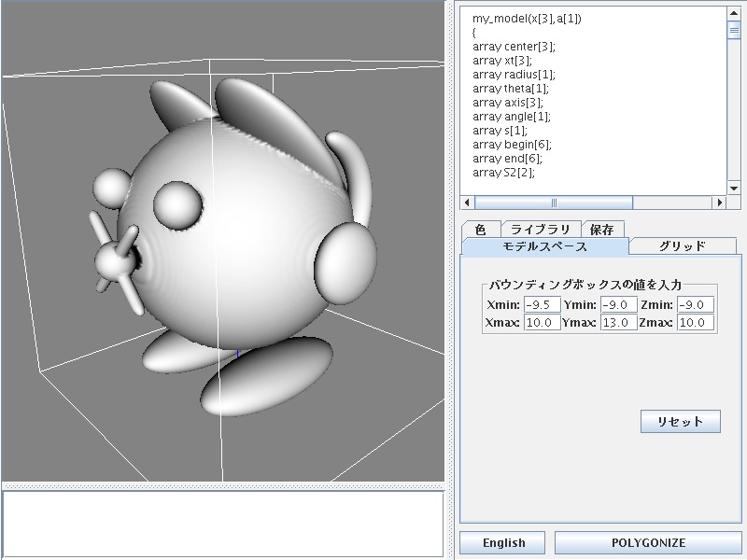Switch to the ライブラリ tab

coord(541,230)
